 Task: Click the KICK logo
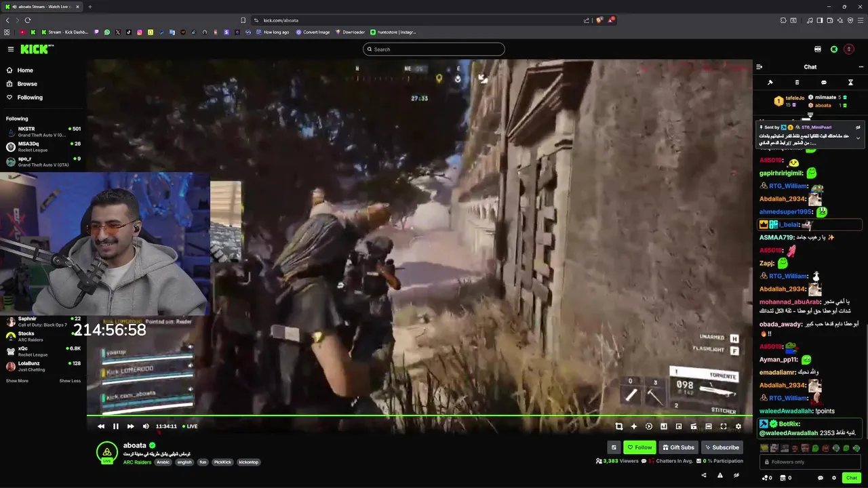pos(36,49)
